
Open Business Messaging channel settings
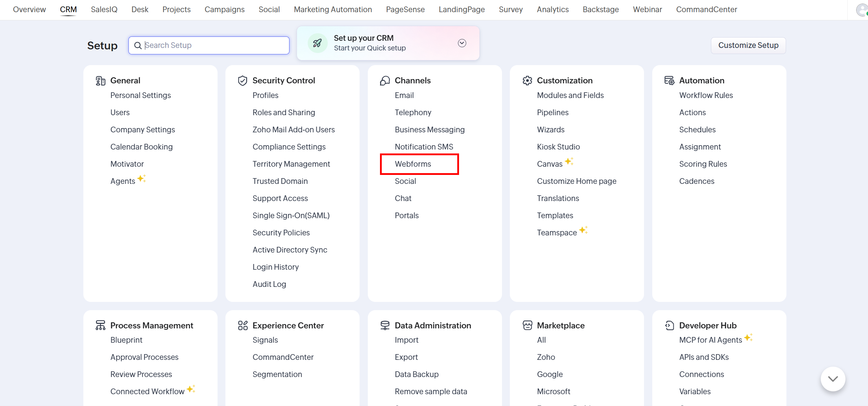[430, 129]
